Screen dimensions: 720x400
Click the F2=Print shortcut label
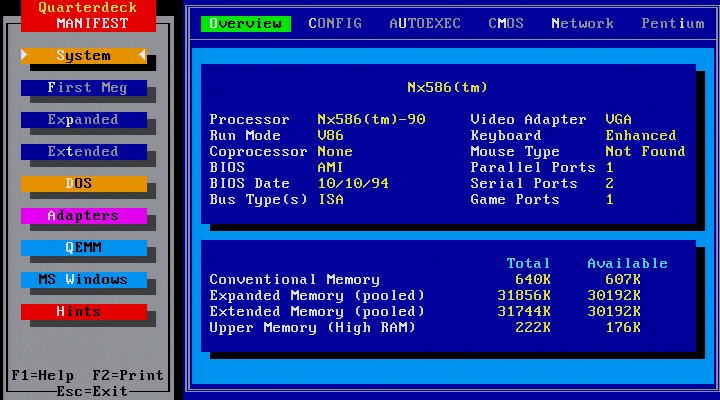128,376
